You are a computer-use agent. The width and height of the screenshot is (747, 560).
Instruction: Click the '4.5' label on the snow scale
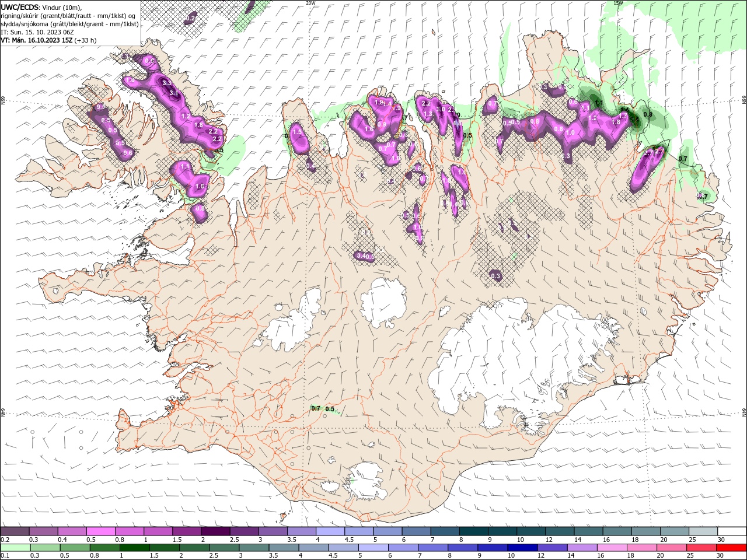349,540
